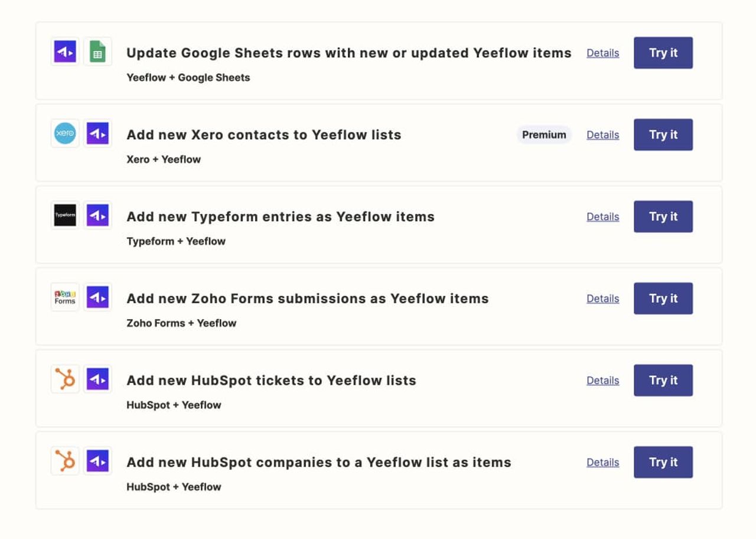This screenshot has height=539, width=756.
Task: Click the Xero logo icon
Action: (x=65, y=134)
